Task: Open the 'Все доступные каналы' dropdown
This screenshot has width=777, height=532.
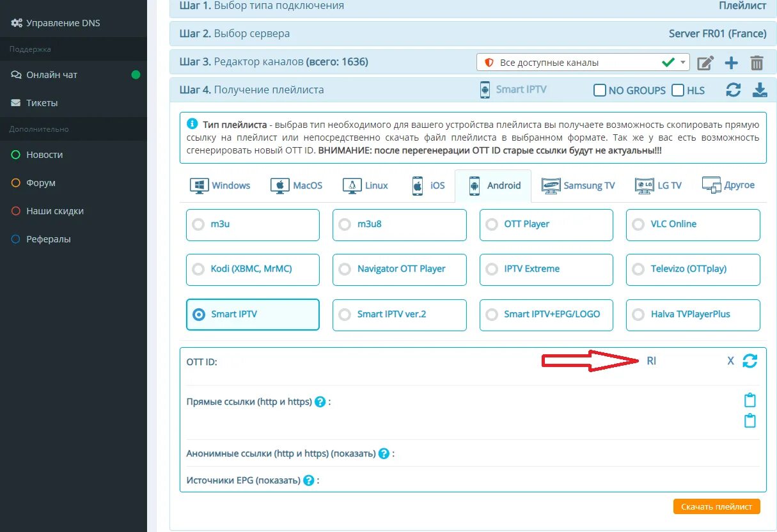Action: point(583,63)
